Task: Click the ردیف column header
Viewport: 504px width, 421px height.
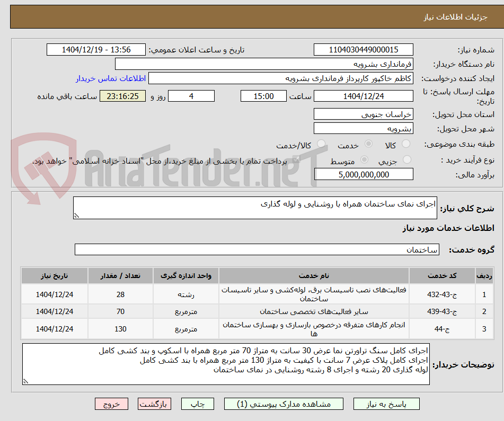Action: click(x=484, y=275)
